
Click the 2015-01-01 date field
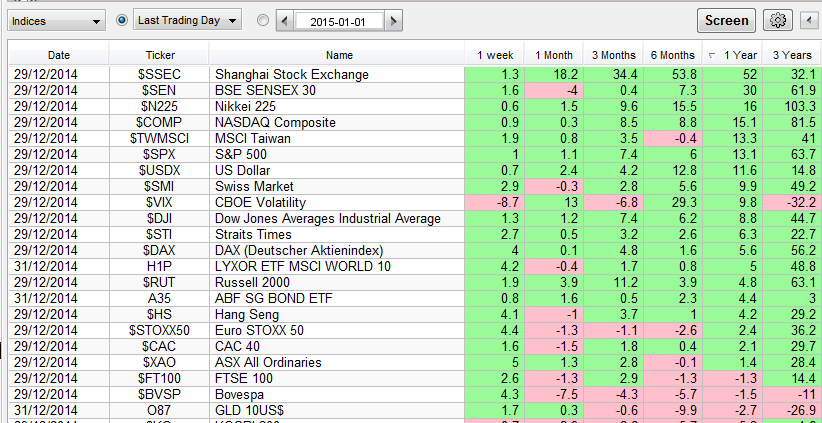pyautogui.click(x=339, y=20)
